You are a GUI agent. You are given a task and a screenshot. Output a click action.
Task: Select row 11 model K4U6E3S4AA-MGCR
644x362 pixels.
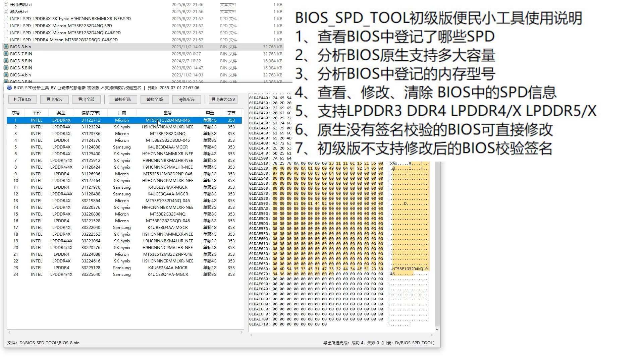[x=168, y=187]
